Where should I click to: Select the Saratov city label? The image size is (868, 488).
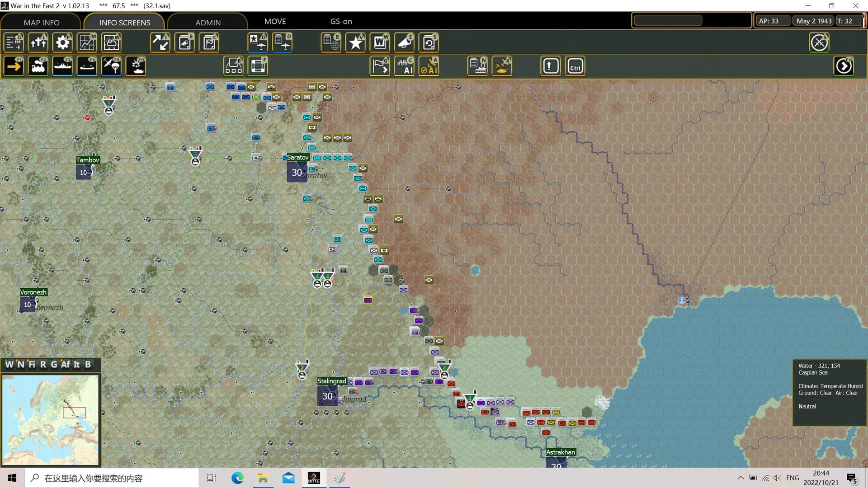tap(297, 157)
